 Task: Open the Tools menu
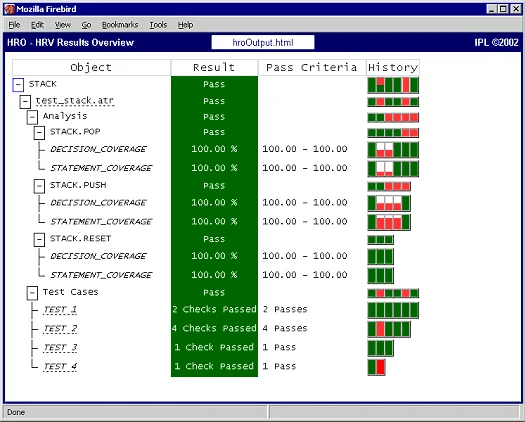point(158,25)
